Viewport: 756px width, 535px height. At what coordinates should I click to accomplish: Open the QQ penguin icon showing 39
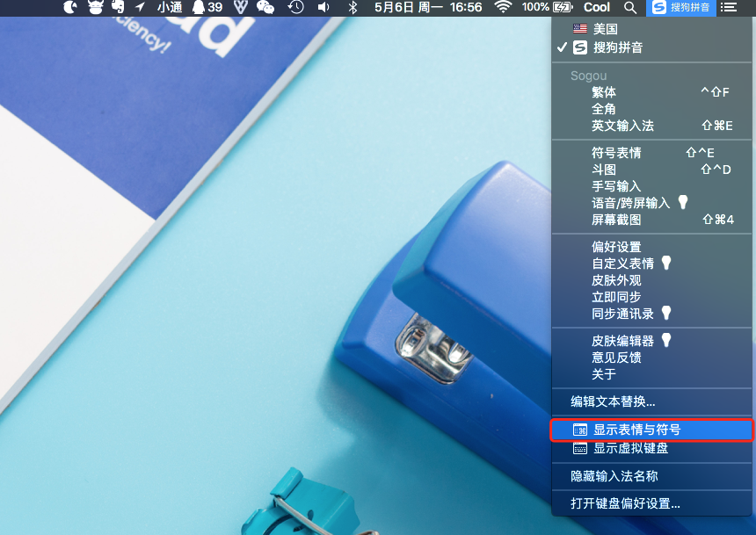207,7
